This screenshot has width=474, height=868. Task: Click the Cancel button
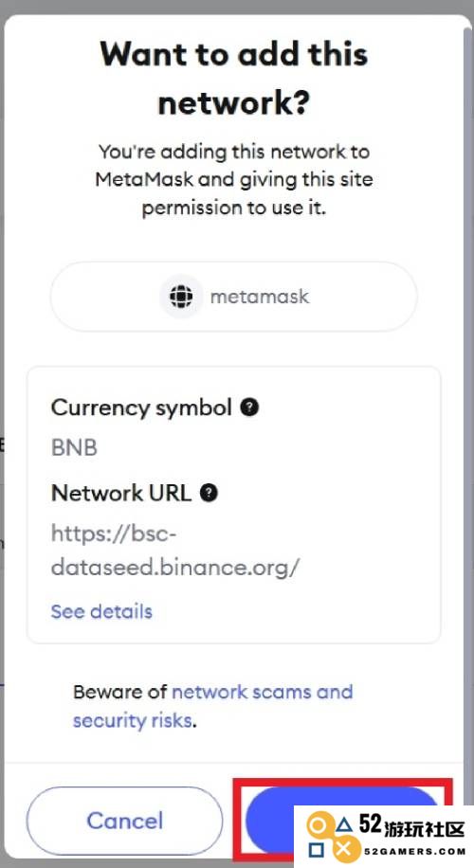124,821
